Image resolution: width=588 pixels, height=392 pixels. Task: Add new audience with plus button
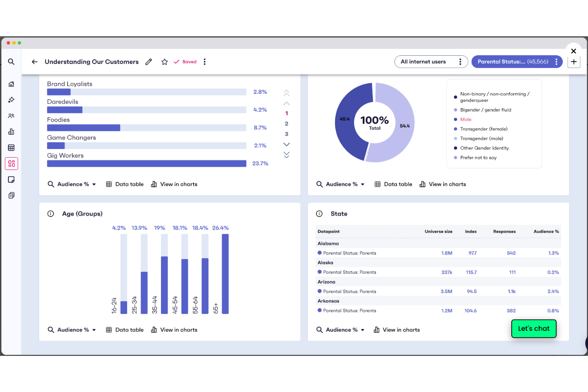[574, 62]
